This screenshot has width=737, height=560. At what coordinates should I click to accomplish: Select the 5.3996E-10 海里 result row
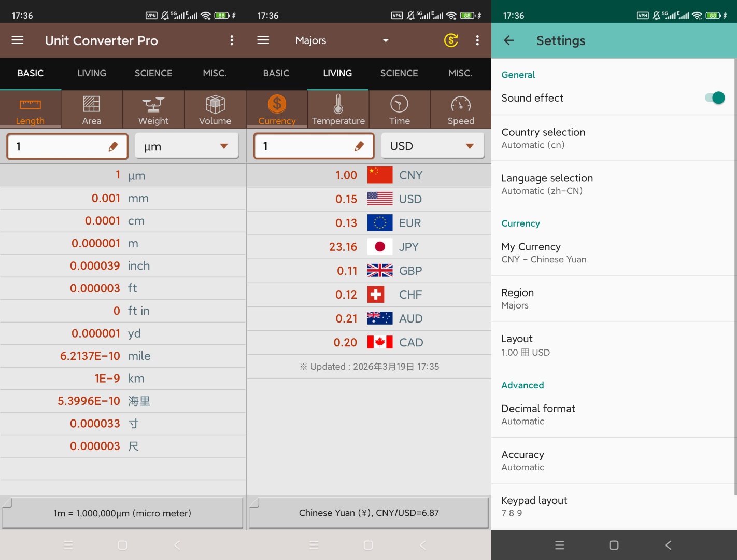[x=123, y=401]
